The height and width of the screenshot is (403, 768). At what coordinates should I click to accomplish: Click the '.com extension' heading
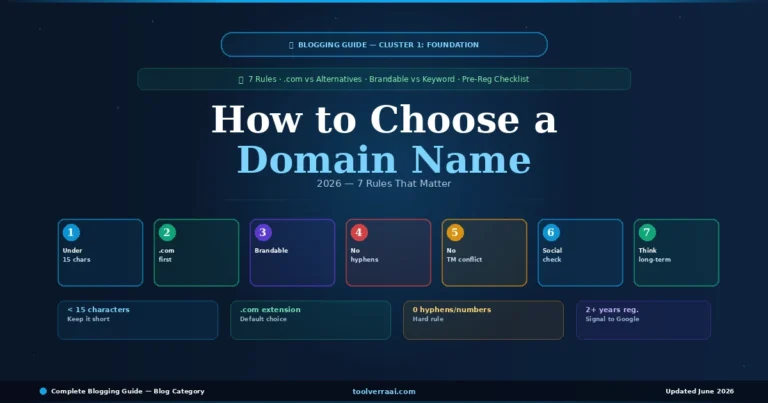coord(270,310)
